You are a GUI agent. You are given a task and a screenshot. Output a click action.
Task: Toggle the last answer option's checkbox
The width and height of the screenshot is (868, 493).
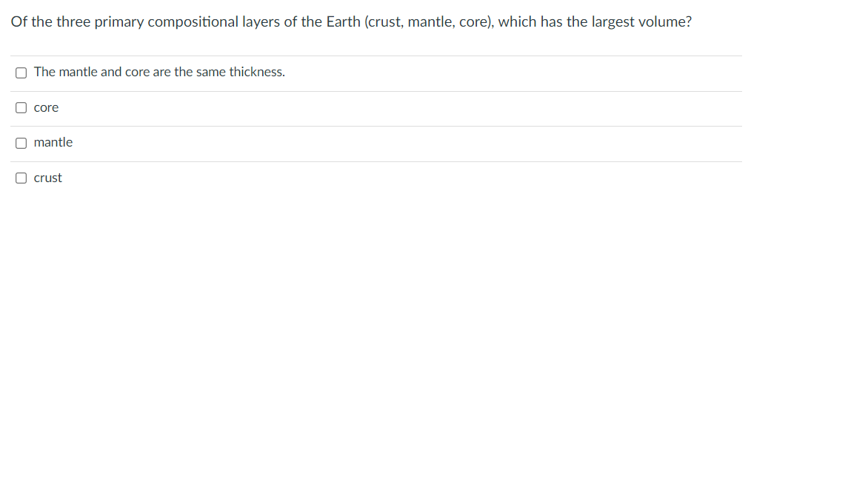click(21, 178)
